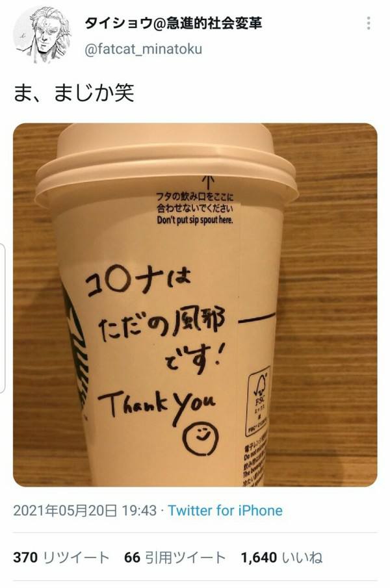The image size is (390, 588).
Task: View the 66 引用ツイート list
Action: 175,557
